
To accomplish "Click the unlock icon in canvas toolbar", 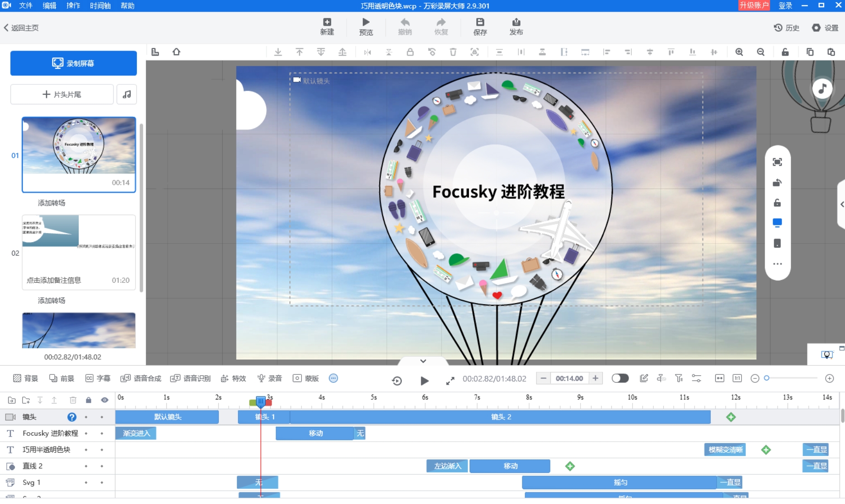I will click(x=785, y=52).
